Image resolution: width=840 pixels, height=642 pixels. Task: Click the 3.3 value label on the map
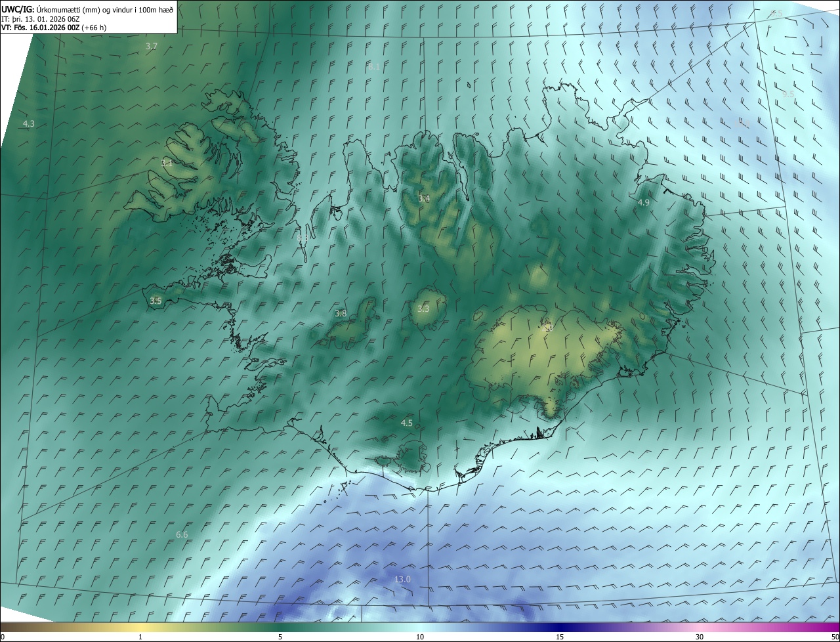coord(423,309)
